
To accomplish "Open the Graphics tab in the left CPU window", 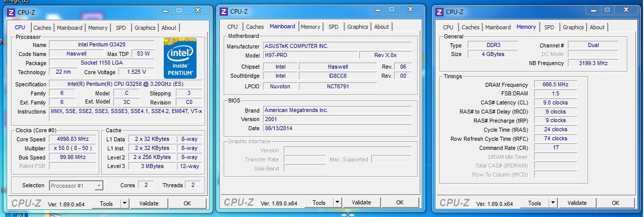I will [145, 28].
